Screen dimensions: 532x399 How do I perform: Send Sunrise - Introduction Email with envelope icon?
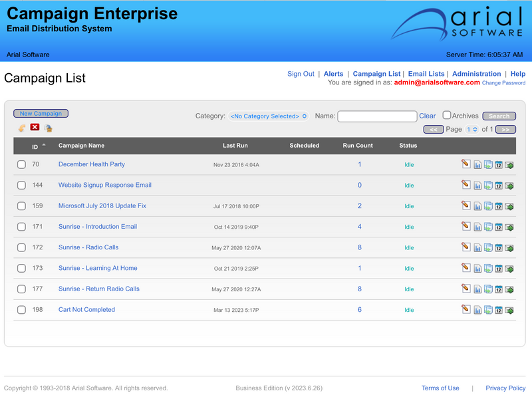(509, 227)
